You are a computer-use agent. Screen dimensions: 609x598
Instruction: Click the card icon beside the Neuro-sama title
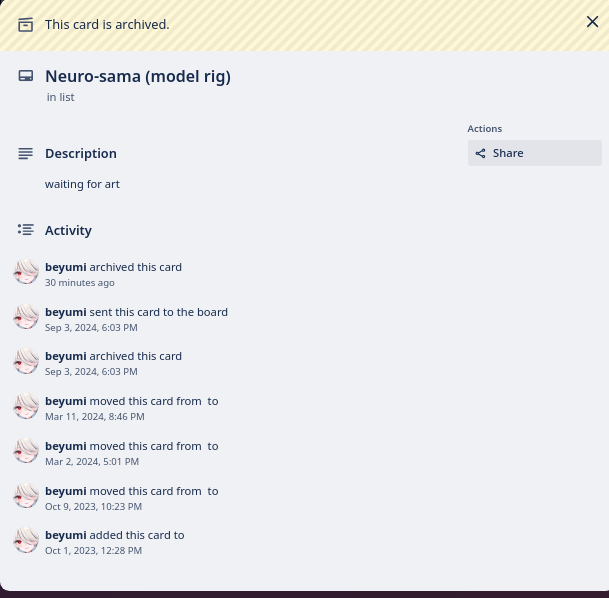tap(26, 76)
